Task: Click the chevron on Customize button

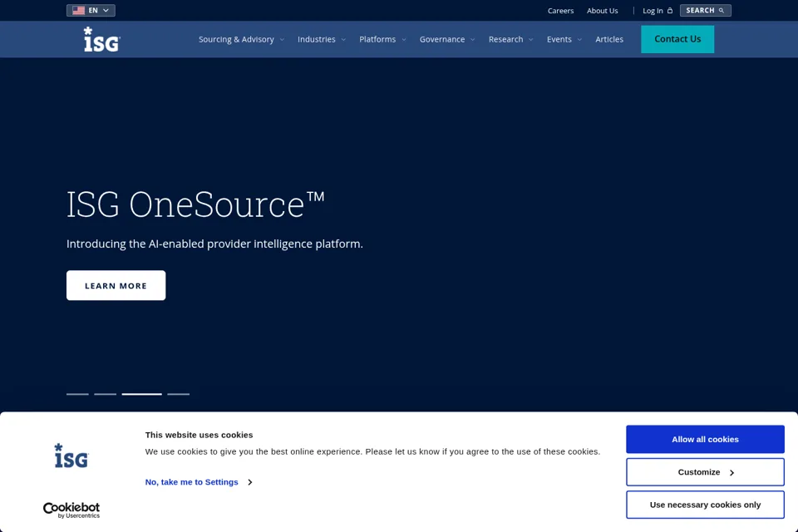Action: point(731,472)
